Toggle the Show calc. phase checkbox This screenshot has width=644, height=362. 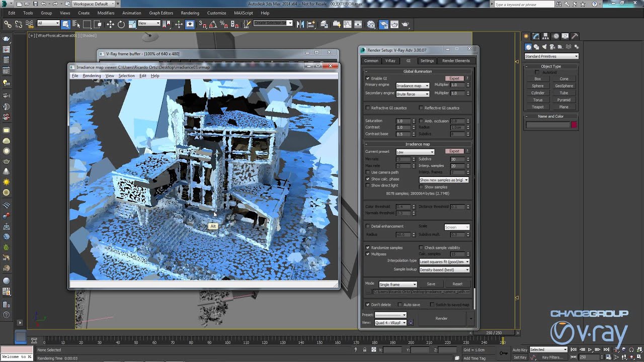pyautogui.click(x=367, y=179)
